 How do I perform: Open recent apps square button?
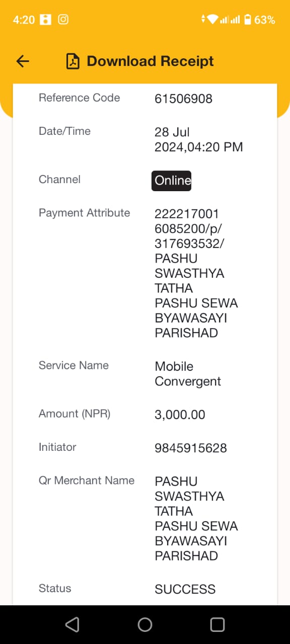click(217, 625)
